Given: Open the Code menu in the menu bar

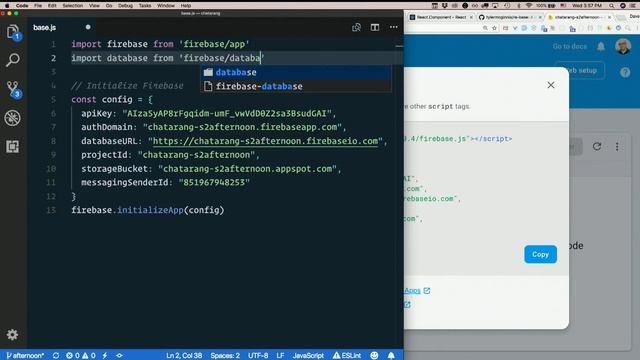Looking at the screenshot, I should pyautogui.click(x=22, y=6).
